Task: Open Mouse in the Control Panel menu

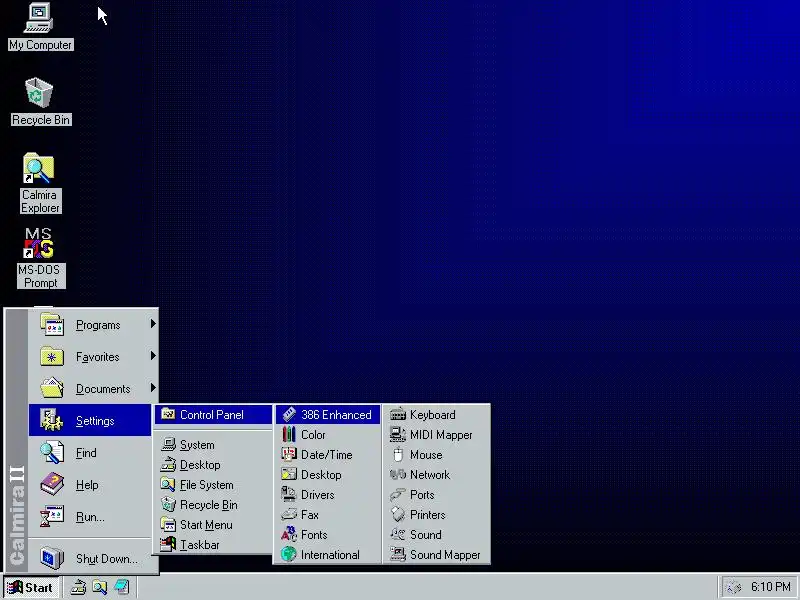Action: tap(436, 455)
